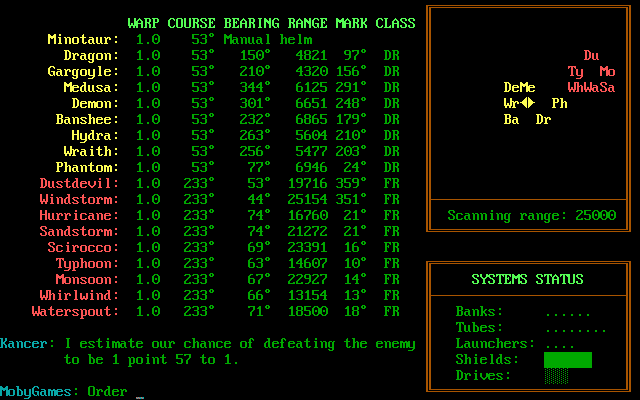Image resolution: width=640 pixels, height=400 pixels.
Task: Click the green Shields status bar
Action: click(568, 360)
